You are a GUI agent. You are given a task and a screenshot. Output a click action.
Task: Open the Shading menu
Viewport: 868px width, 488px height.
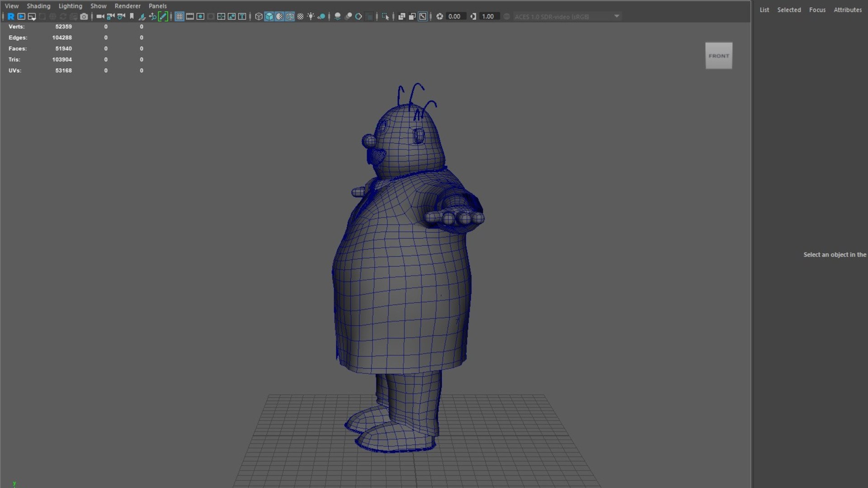pos(38,5)
